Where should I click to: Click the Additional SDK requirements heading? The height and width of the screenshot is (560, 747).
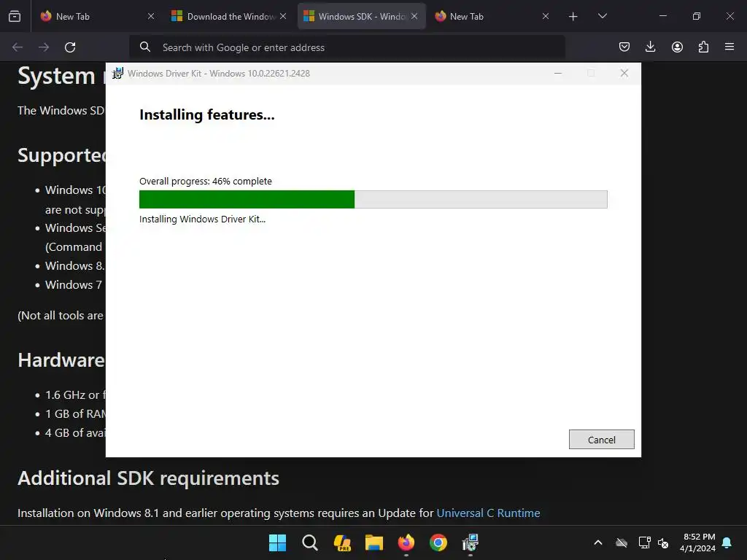(148, 478)
